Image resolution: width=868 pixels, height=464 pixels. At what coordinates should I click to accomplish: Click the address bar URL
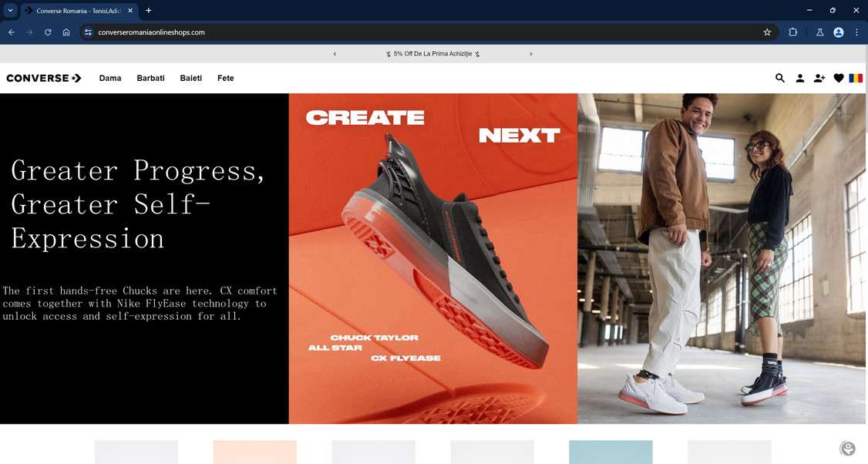coord(151,32)
